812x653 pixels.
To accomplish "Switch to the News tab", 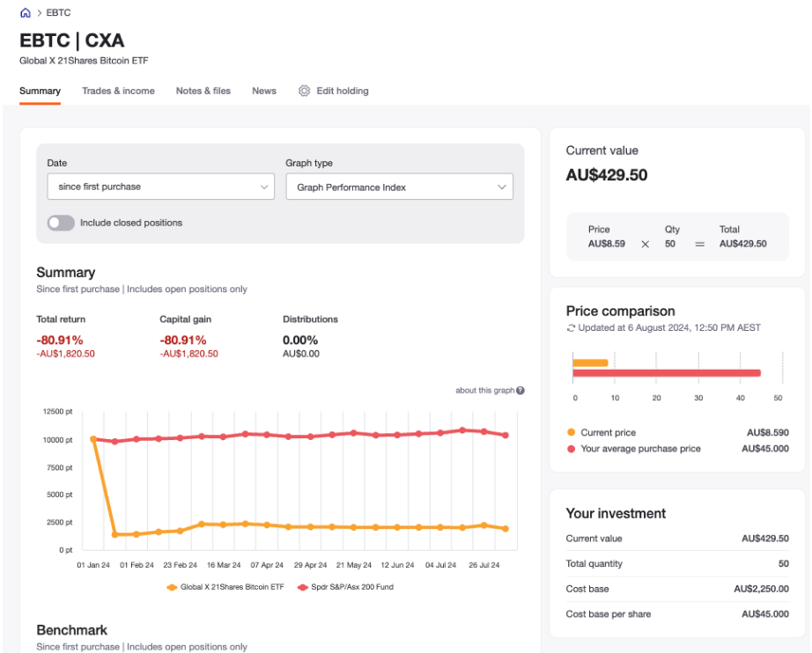I will (x=264, y=91).
